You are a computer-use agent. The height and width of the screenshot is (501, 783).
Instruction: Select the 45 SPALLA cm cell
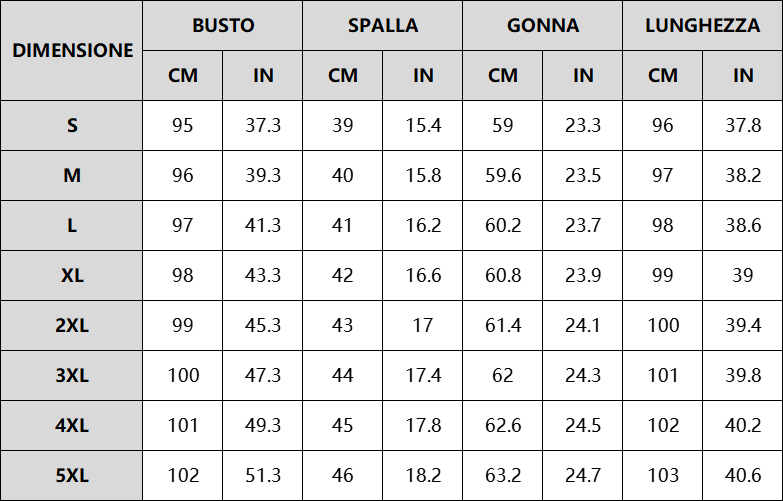[x=343, y=425]
